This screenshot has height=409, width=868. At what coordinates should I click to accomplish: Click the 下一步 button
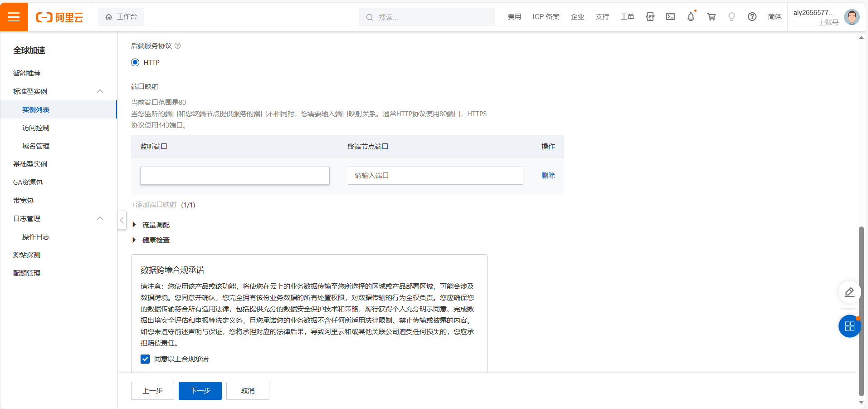200,391
